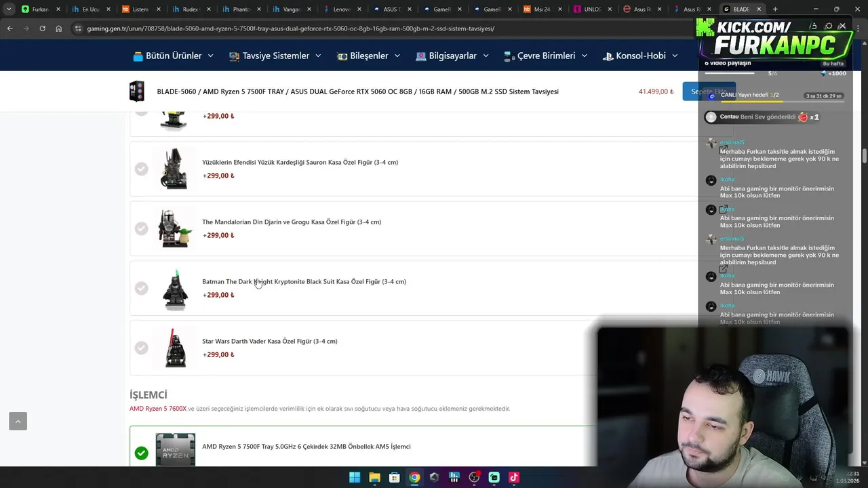Click the gray hexagon taskbar icon
Image resolution: width=868 pixels, height=488 pixels.
(x=434, y=477)
